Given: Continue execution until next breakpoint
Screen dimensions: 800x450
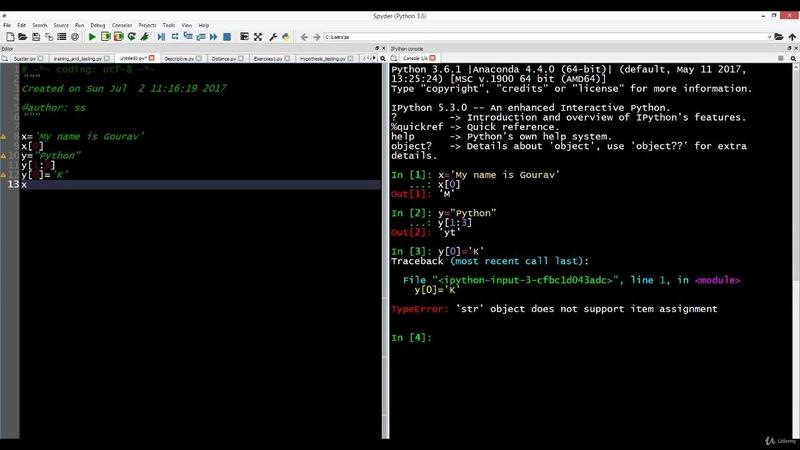Looking at the screenshot, I should pyautogui.click(x=214, y=37).
